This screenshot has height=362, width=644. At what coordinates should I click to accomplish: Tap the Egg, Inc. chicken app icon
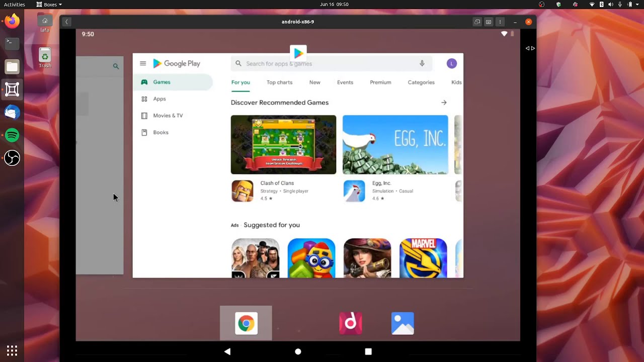(354, 191)
